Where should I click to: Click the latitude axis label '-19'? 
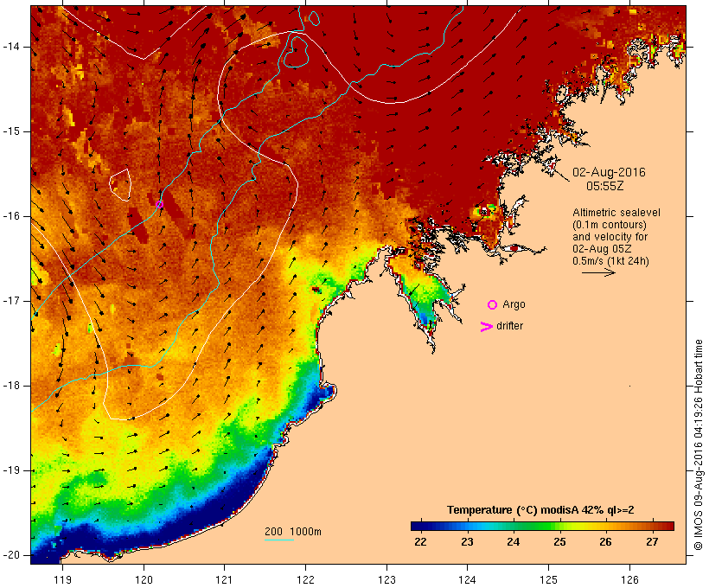tap(11, 470)
